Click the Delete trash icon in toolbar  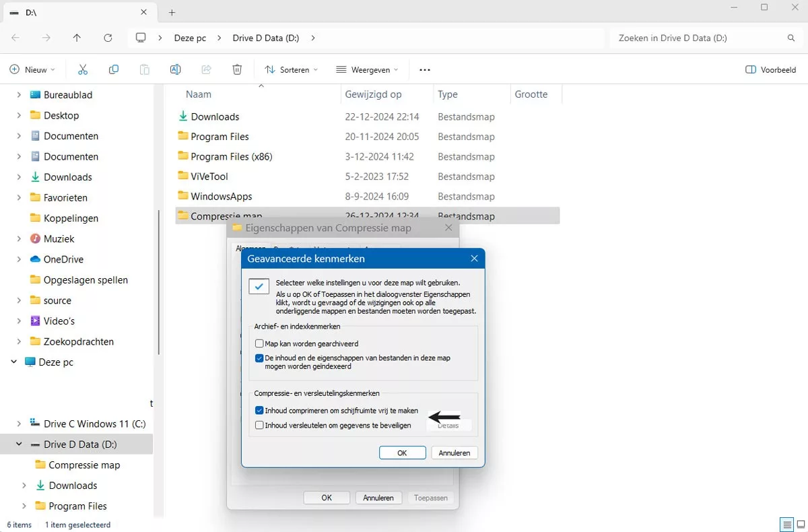click(237, 69)
